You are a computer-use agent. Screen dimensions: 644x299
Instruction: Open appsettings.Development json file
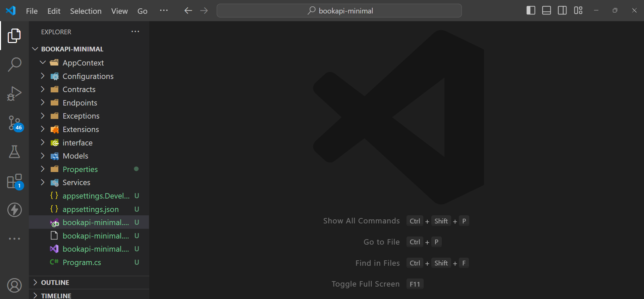pyautogui.click(x=89, y=196)
